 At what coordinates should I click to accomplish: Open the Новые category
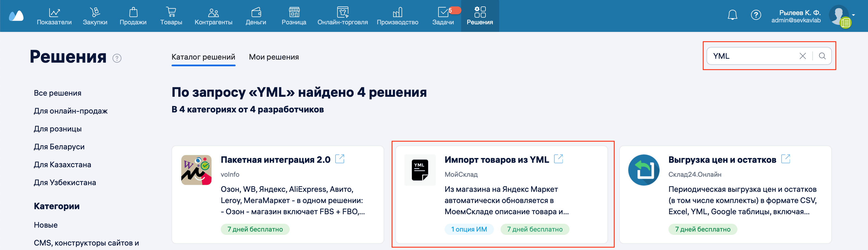click(x=46, y=225)
